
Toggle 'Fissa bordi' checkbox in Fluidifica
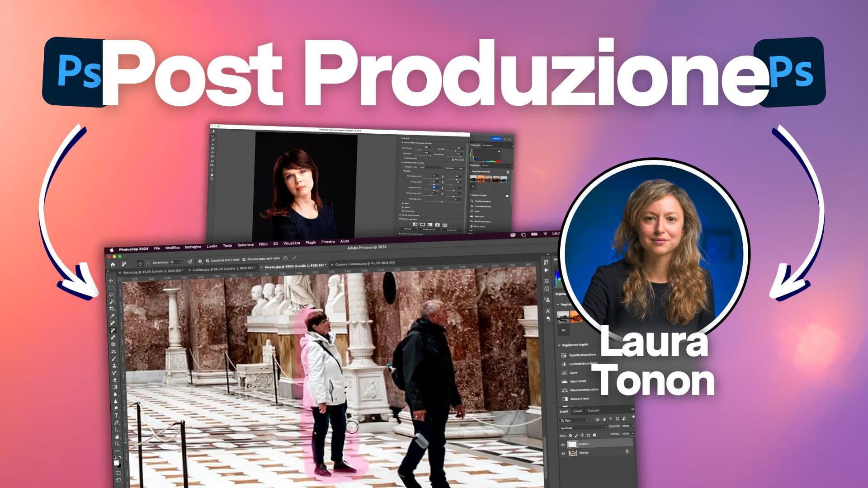point(453,160)
